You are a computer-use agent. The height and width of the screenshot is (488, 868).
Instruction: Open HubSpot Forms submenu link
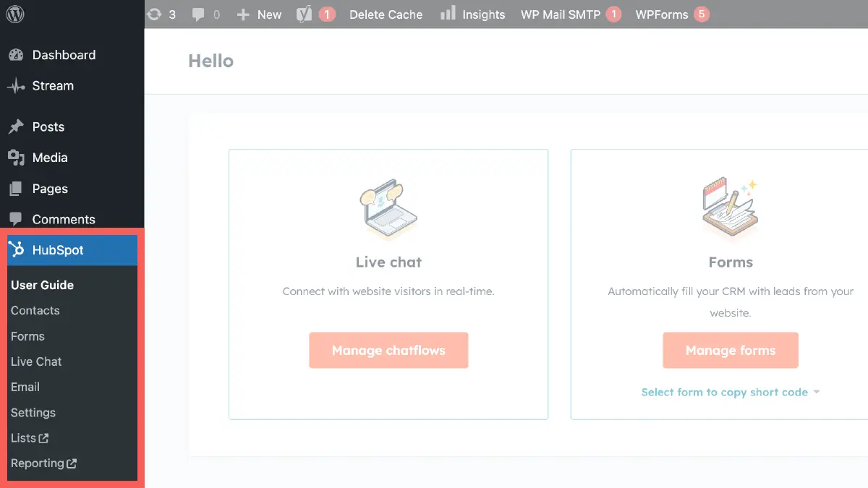coord(27,336)
